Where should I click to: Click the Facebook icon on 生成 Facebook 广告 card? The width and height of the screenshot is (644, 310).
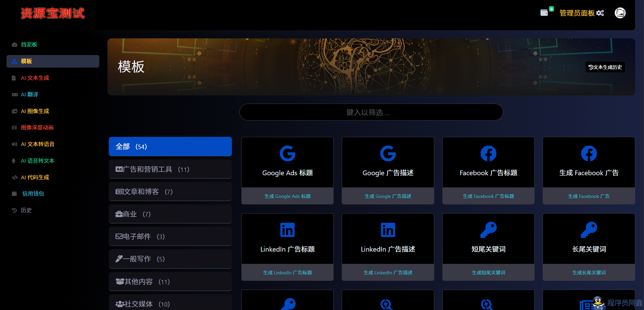[x=589, y=153]
